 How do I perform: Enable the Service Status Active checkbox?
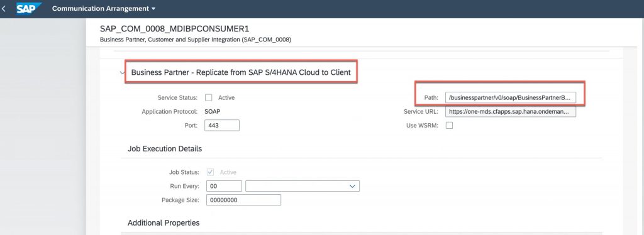tap(209, 97)
